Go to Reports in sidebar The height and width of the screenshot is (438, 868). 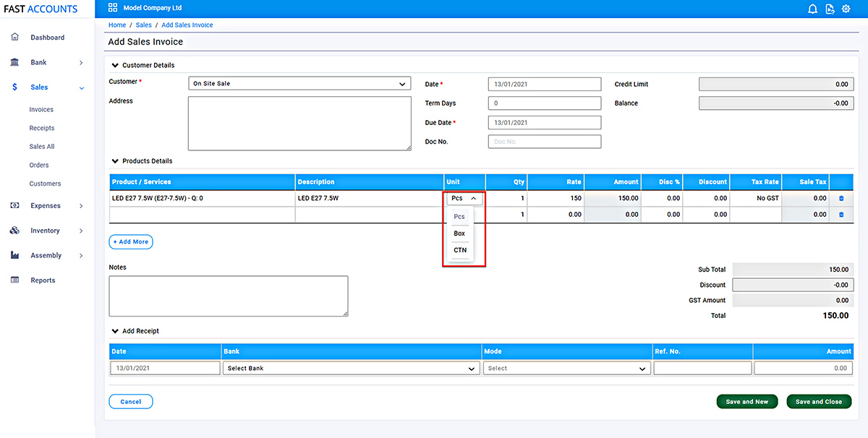click(x=43, y=280)
